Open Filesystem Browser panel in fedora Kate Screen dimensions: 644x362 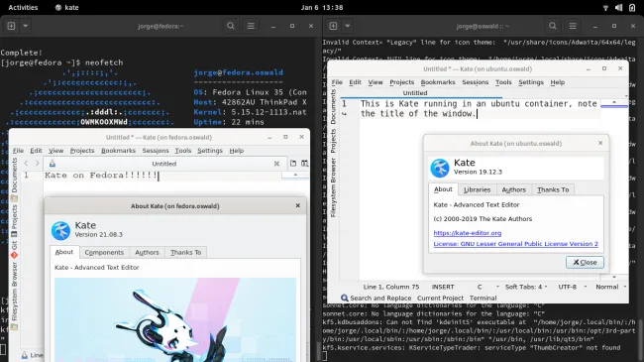[x=15, y=297]
